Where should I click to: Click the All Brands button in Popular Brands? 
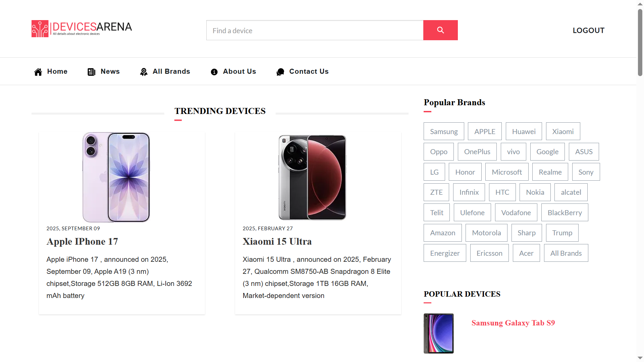coord(566,253)
